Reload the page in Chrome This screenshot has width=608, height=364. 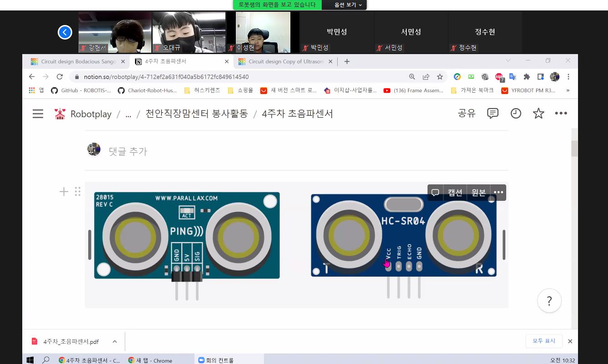(60, 77)
